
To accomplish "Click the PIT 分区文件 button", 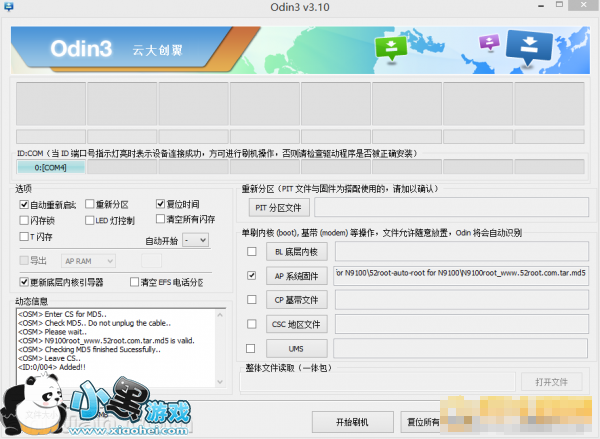I will click(279, 208).
